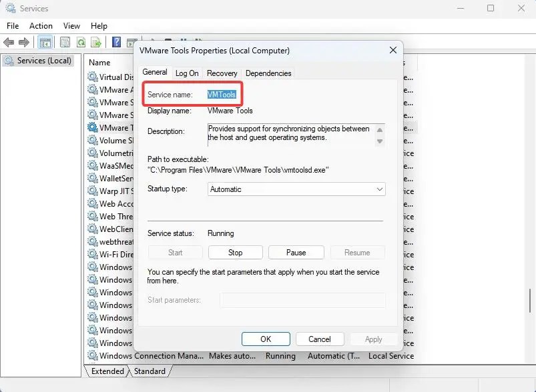The image size is (536, 392).
Task: Click gear icon beside WaaSMed… service
Action: pyautogui.click(x=93, y=165)
